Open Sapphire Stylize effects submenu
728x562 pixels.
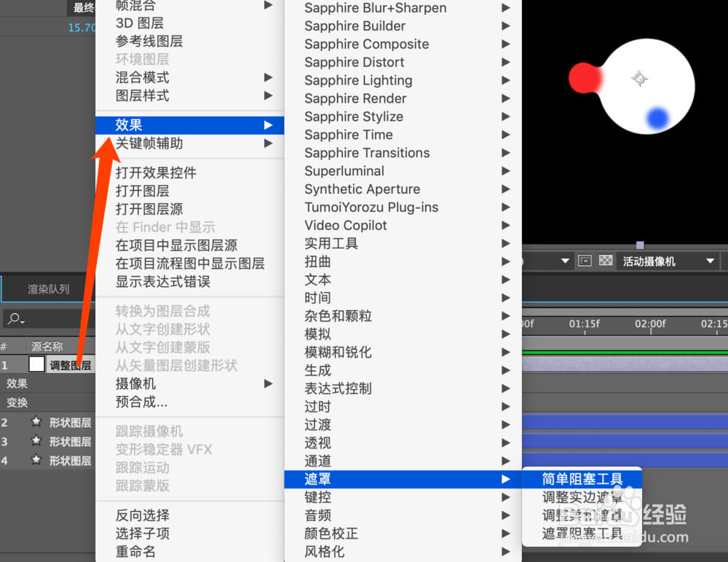pyautogui.click(x=403, y=116)
